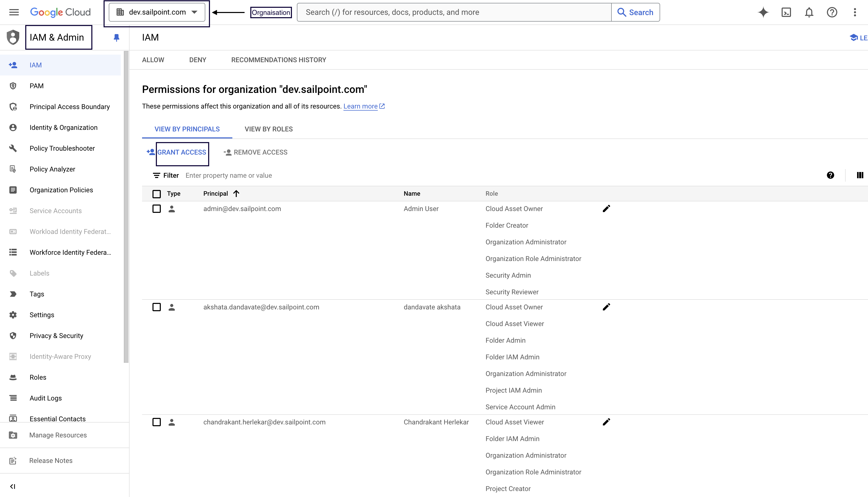Click the Role column header
The height and width of the screenshot is (497, 868).
(x=492, y=194)
